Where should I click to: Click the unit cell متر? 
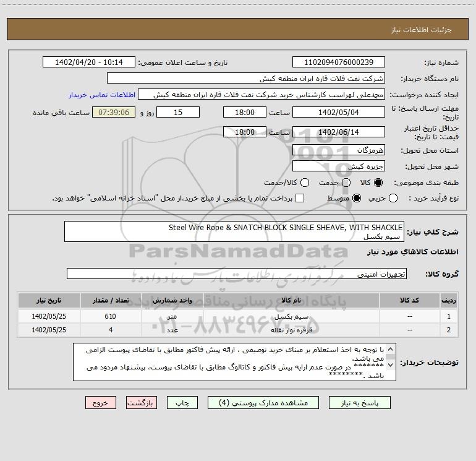coord(172,316)
